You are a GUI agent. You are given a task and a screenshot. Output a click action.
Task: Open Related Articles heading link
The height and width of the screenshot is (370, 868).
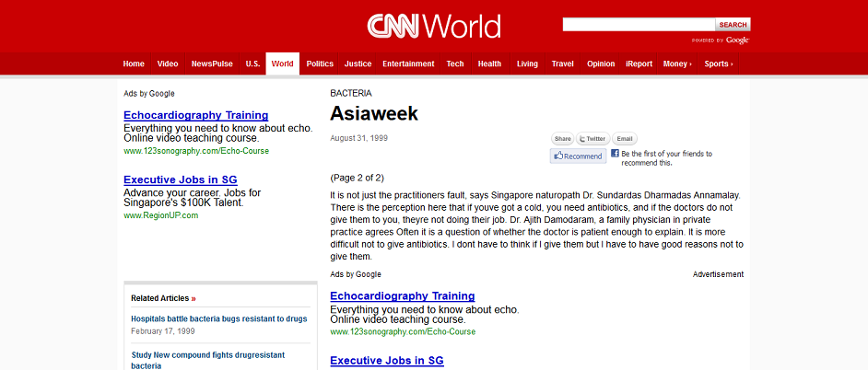(x=159, y=298)
